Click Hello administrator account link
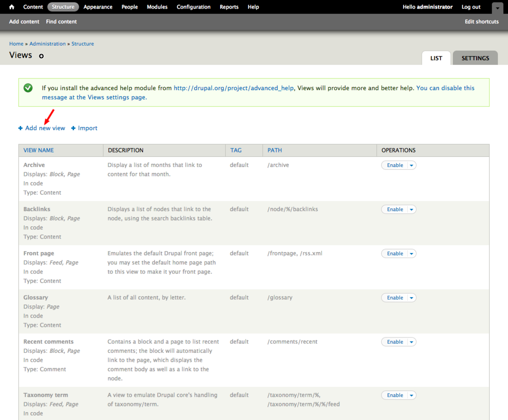The image size is (508, 420). tap(428, 7)
